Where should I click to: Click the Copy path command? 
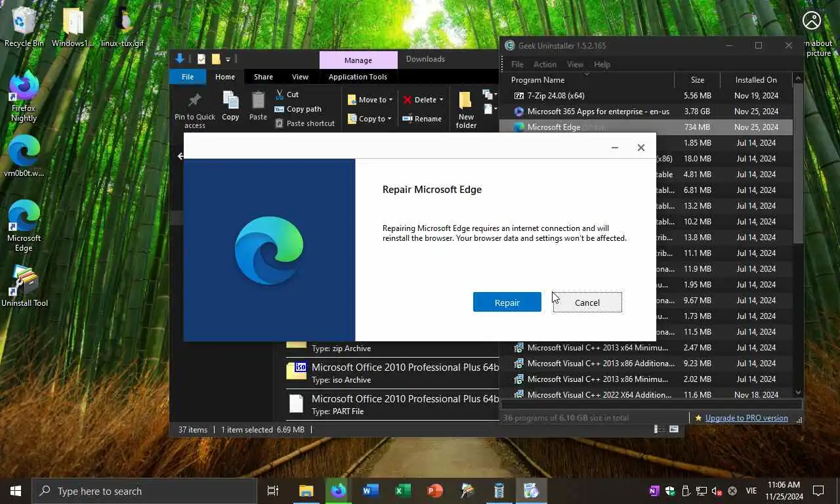coord(298,109)
